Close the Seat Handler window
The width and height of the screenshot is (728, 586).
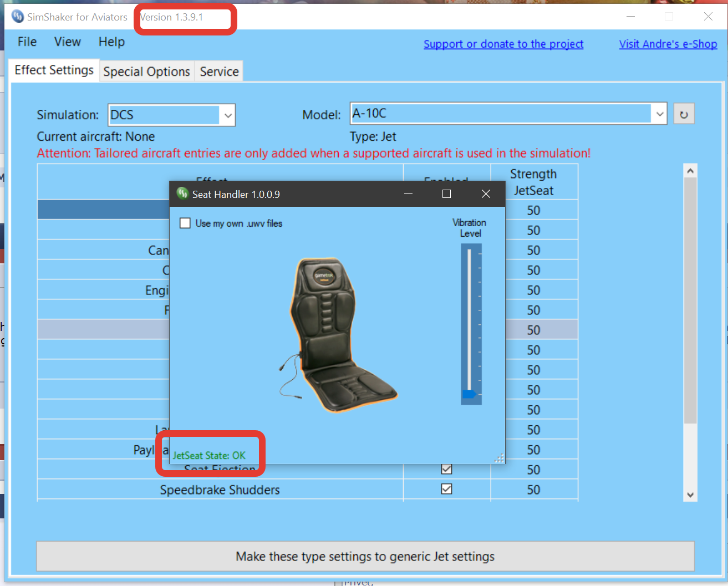point(486,194)
